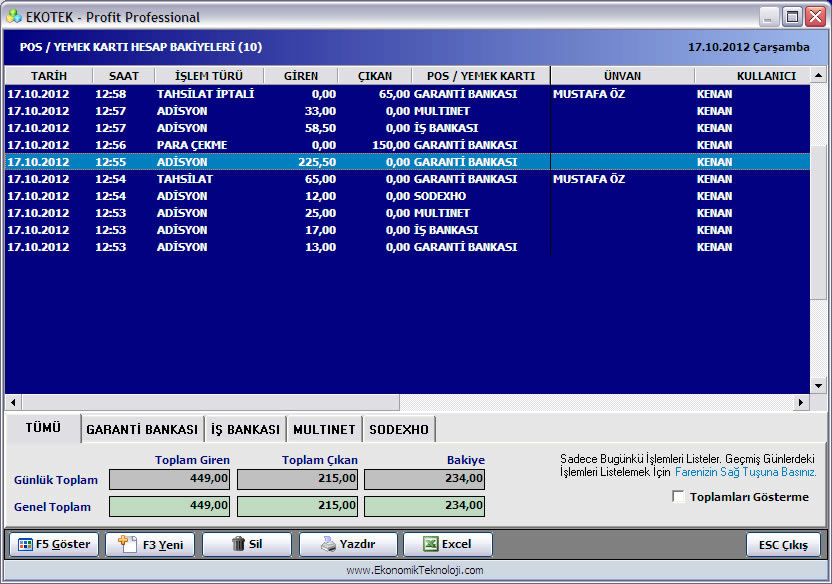Select the ADİSYON row with 225,50
This screenshot has width=832, height=584.
tap(408, 162)
